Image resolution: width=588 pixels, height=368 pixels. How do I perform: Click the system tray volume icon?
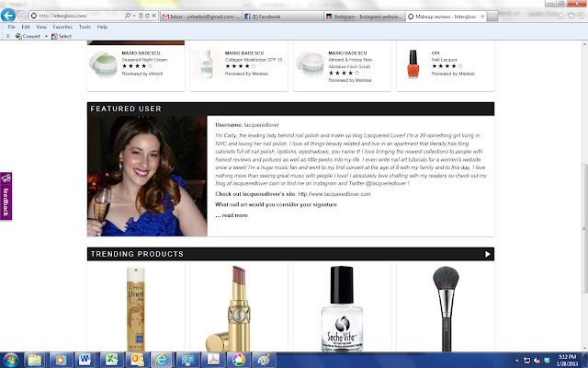[537, 361]
